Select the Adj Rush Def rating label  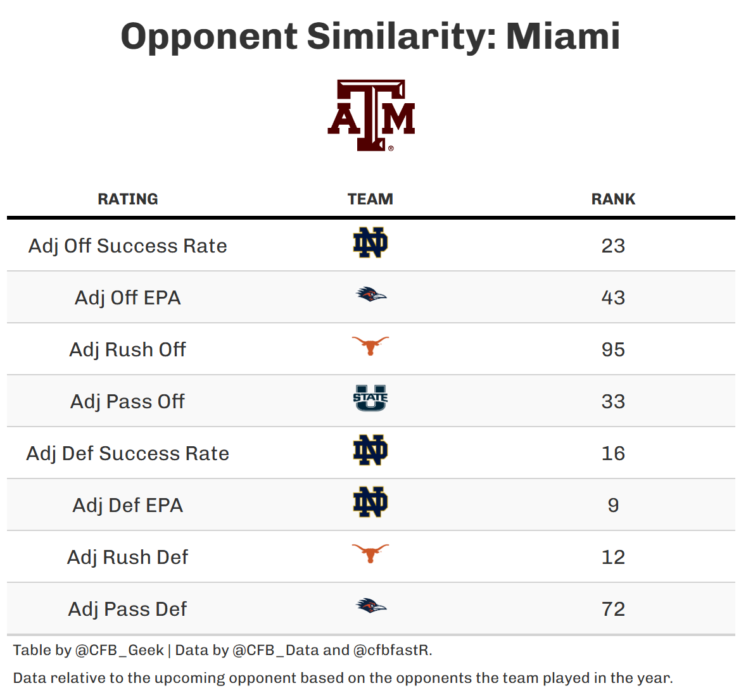click(128, 557)
